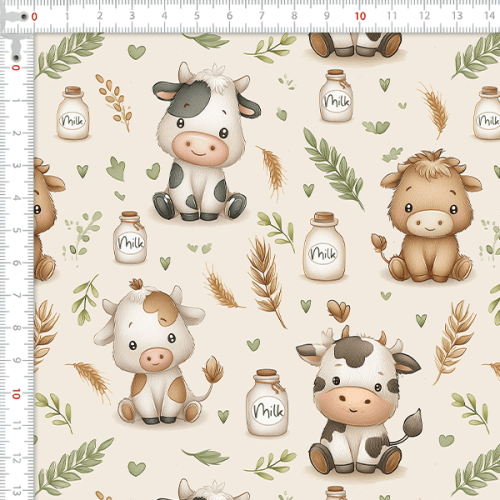500x500 pixels.
Task: Click the brown tail tuft of the white-brown calf
Action: coord(213,370)
